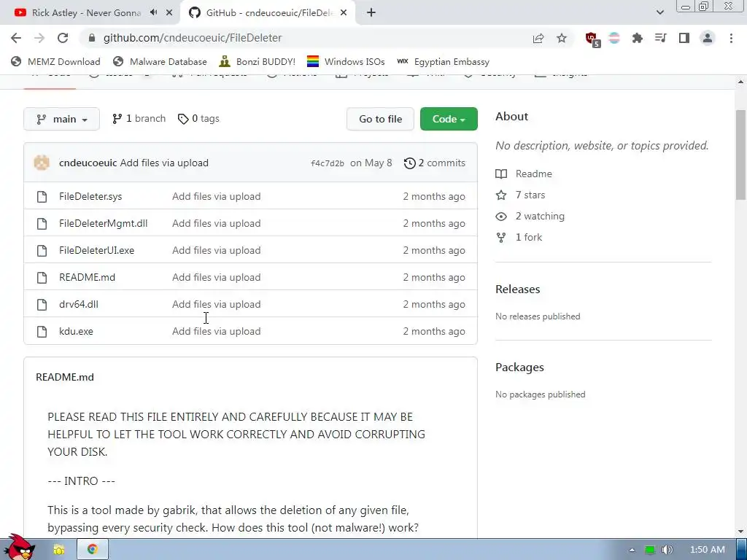Open commit message in the kdu.exe row

[x=216, y=332]
